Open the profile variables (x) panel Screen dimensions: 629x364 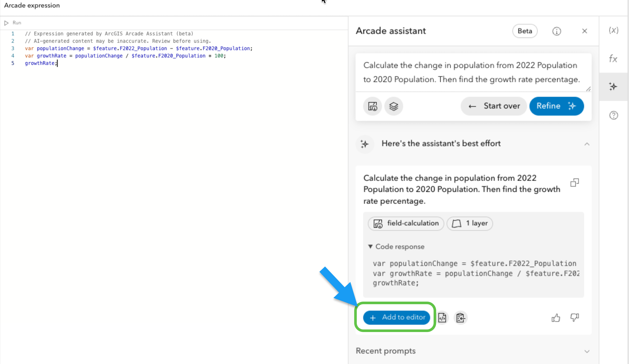(x=614, y=30)
